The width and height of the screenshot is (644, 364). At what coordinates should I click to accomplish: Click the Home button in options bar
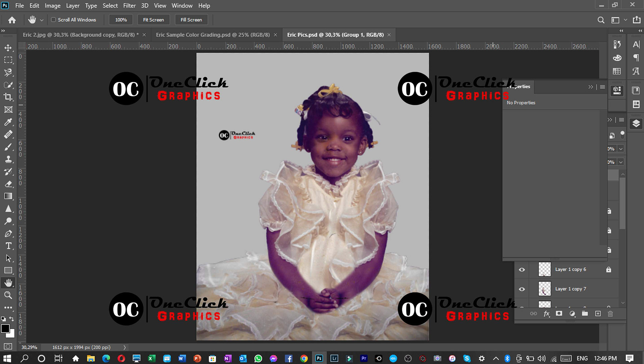[12, 20]
